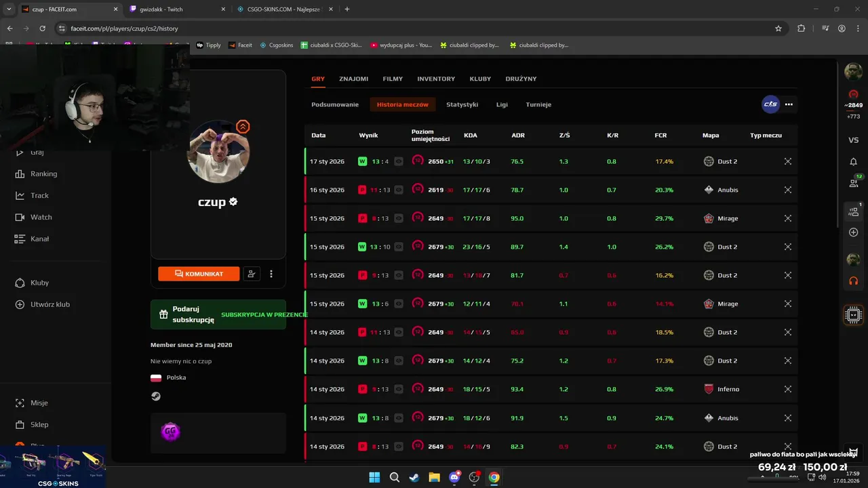Open Windows Start menu
868x488 pixels.
point(374,477)
